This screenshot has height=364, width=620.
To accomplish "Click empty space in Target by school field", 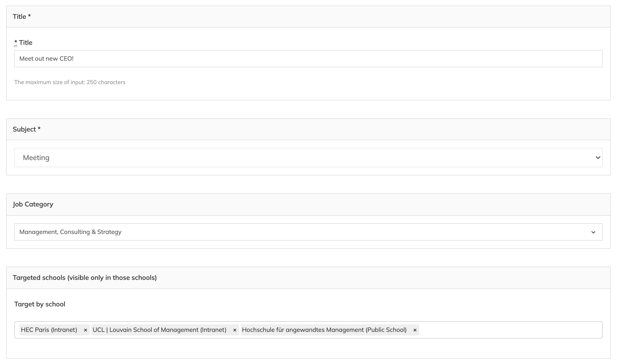I will click(x=510, y=330).
